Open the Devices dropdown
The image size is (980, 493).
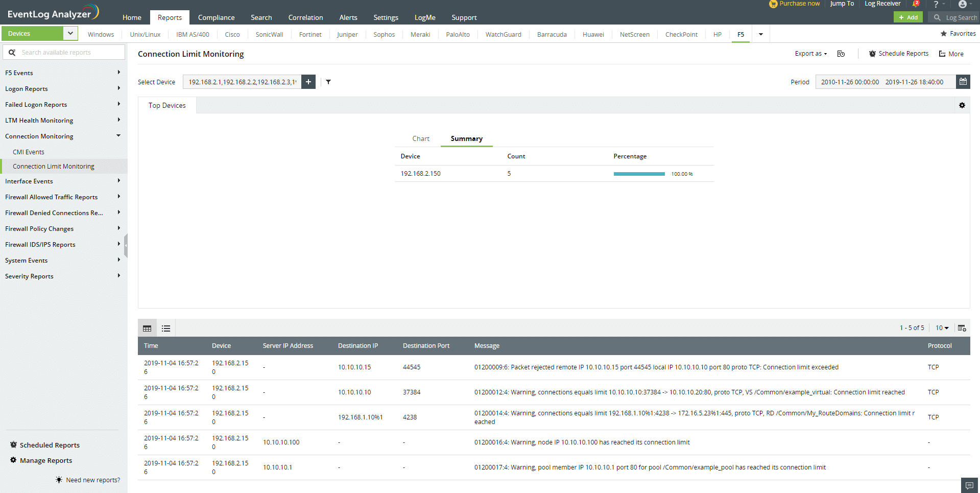pos(70,33)
